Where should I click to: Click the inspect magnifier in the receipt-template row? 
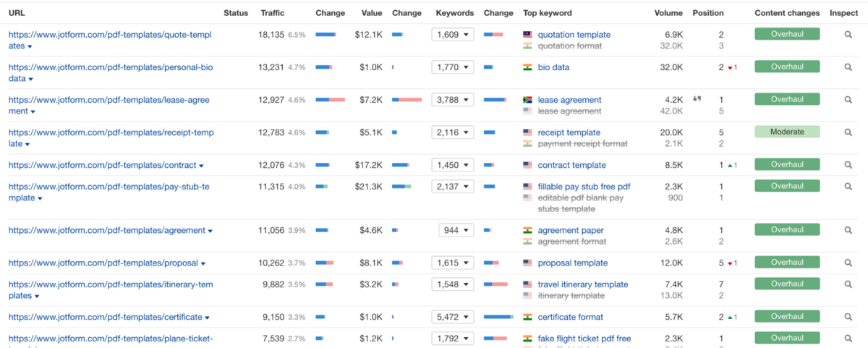[848, 132]
